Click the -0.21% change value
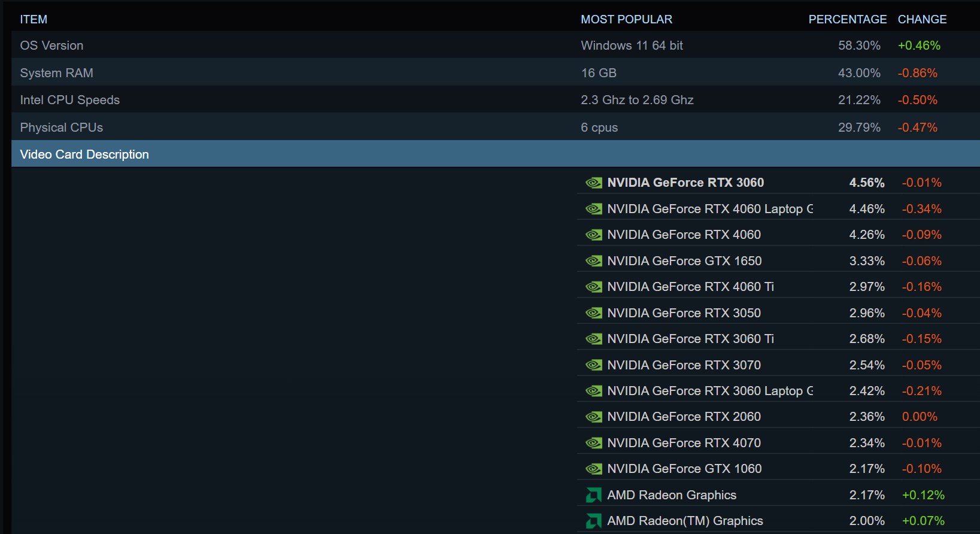980x534 pixels. pyautogui.click(x=922, y=391)
